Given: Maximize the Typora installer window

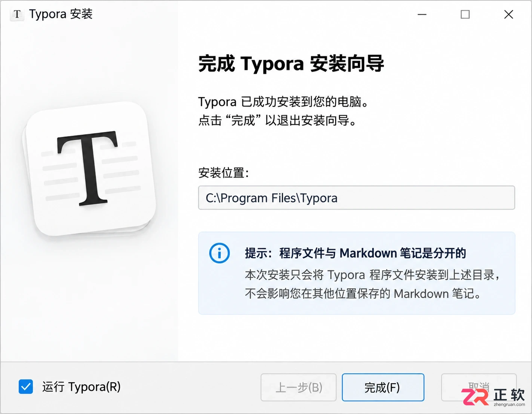Looking at the screenshot, I should (x=465, y=15).
